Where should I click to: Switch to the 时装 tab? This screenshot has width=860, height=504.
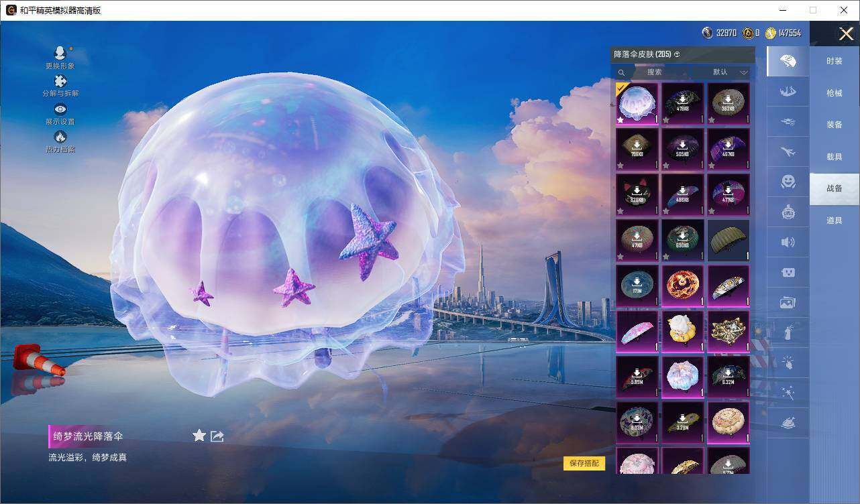pos(835,61)
